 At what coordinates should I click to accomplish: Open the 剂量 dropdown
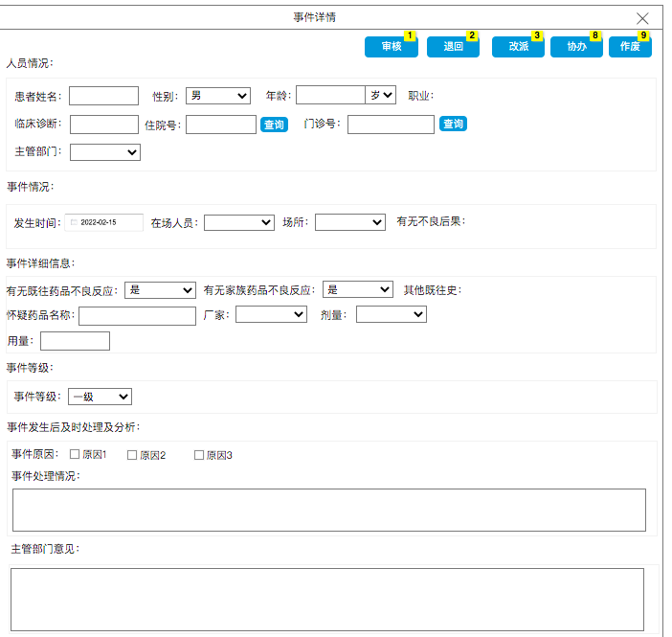click(x=392, y=314)
